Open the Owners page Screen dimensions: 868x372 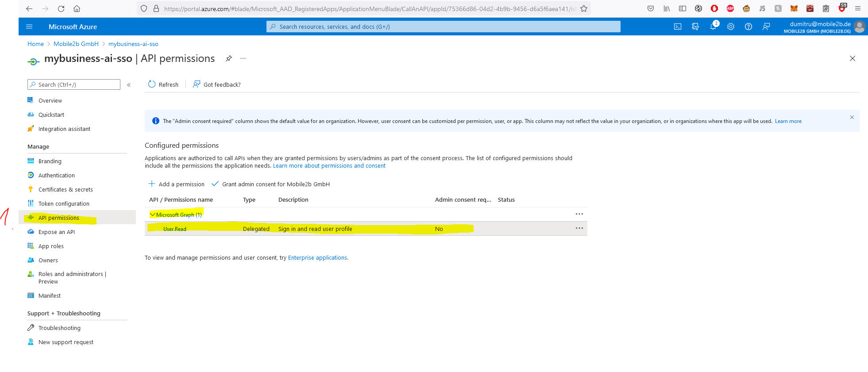[x=48, y=260]
